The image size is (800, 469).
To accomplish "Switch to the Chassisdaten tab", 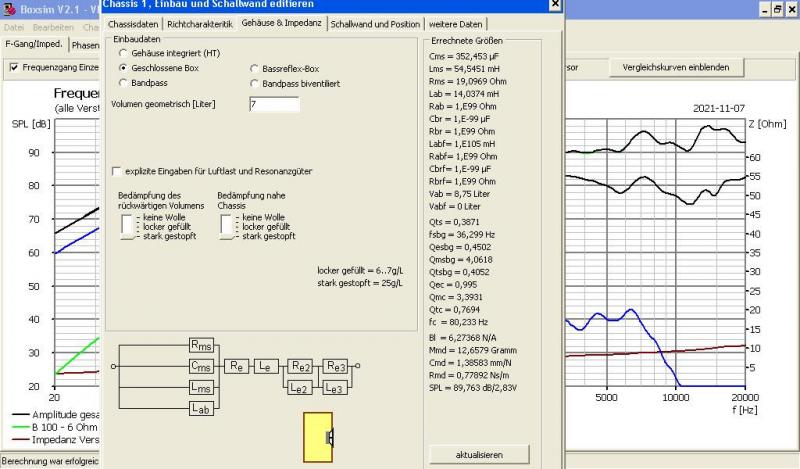I will 134,23.
